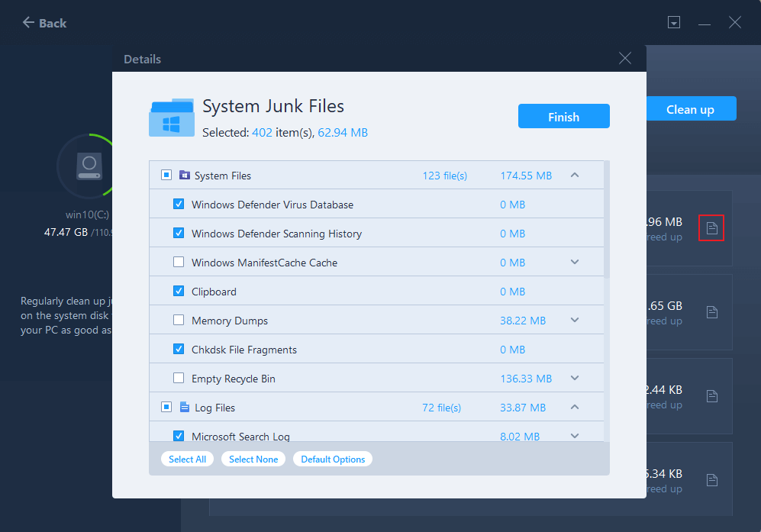Uncheck Windows Defender Scanning History
Screen dimensions: 761x532
pyautogui.click(x=179, y=233)
